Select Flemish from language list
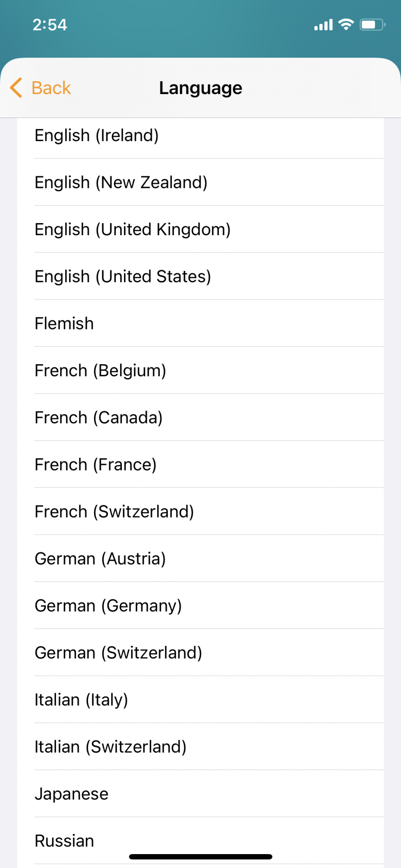 (200, 323)
